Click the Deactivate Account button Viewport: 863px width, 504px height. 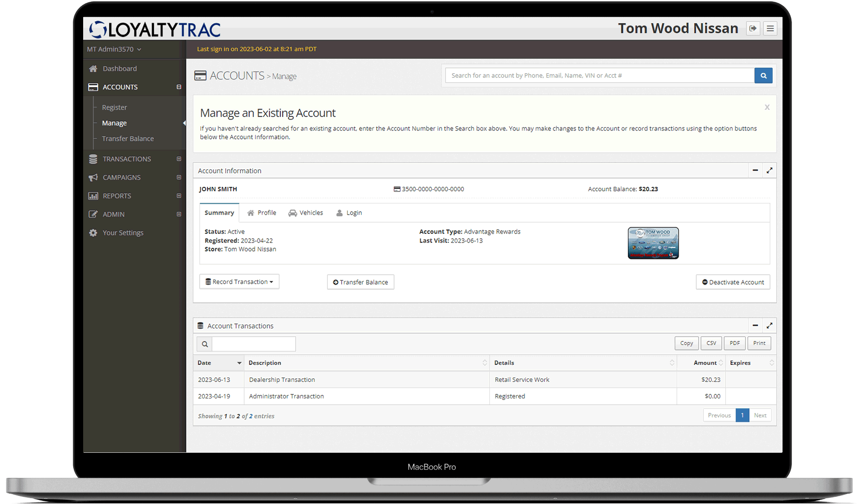pos(733,282)
